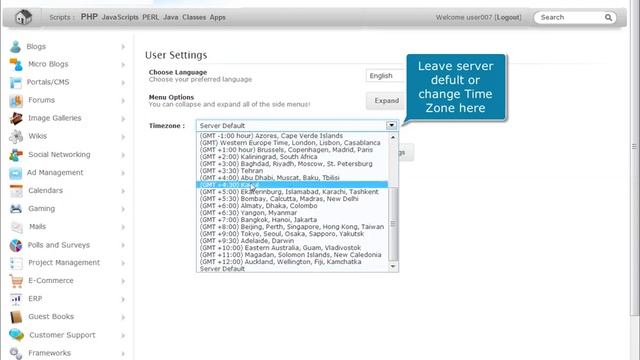
Task: Click the Calendars sidebar icon
Action: 16,191
